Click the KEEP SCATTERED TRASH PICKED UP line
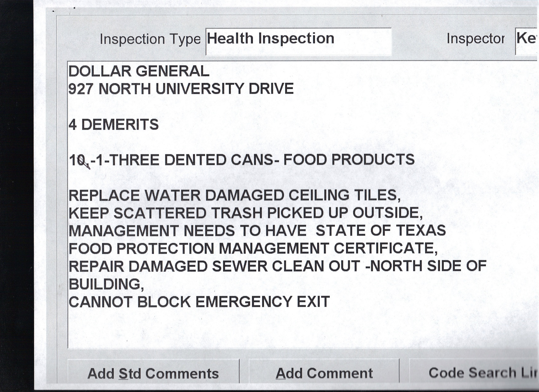This screenshot has width=539, height=392. coord(245,213)
